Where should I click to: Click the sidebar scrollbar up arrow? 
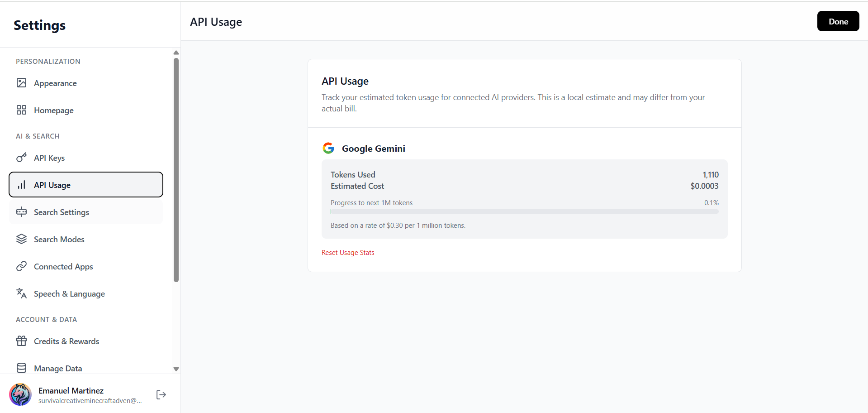coord(176,53)
